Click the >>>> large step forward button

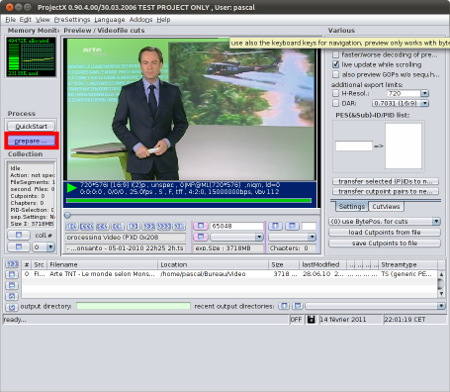click(164, 227)
